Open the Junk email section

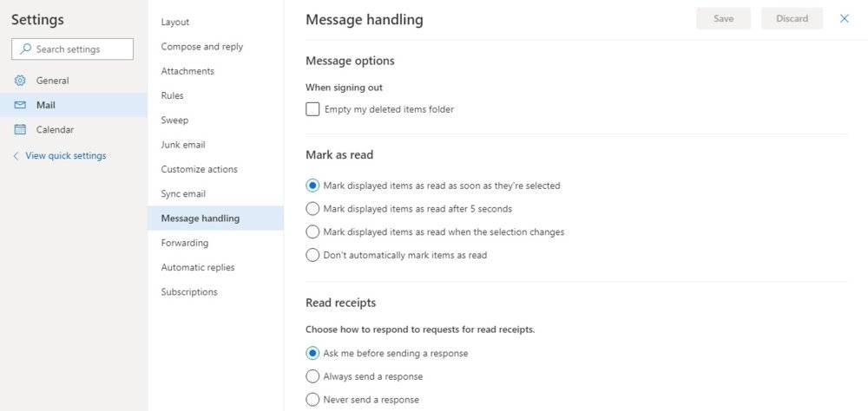183,145
